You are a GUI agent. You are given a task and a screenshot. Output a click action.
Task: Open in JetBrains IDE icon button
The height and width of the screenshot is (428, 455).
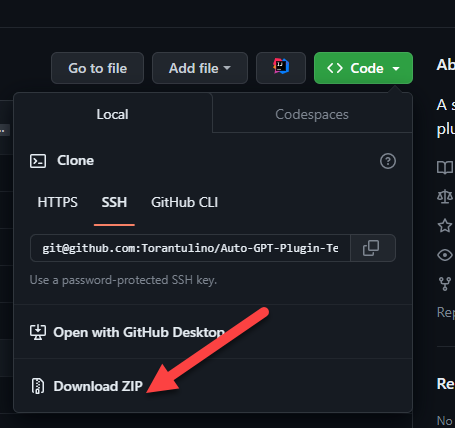[281, 68]
